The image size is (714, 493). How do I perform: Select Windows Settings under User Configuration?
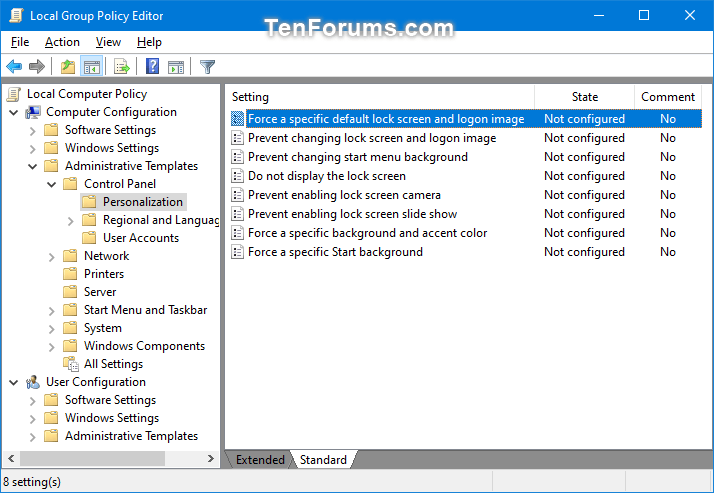click(112, 418)
